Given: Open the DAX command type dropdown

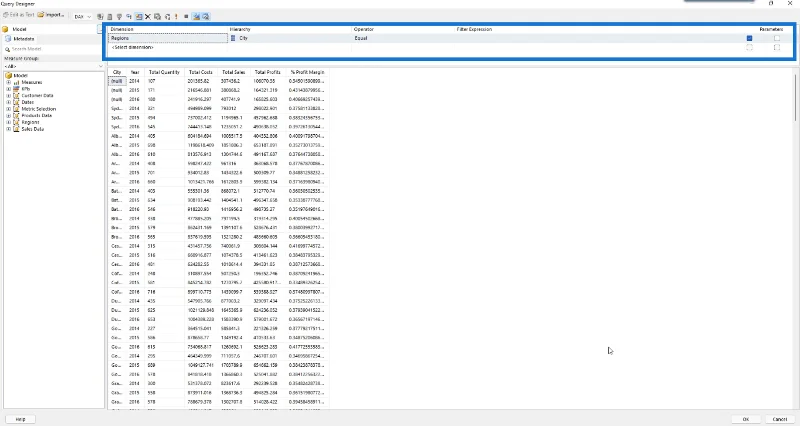Looking at the screenshot, I should point(83,16).
